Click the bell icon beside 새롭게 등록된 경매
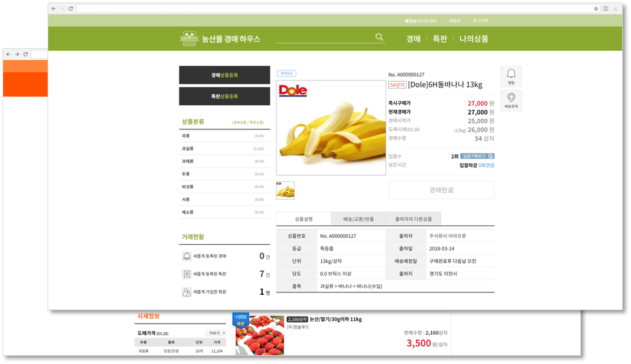Viewport: 631px width, 364px height. (x=187, y=256)
